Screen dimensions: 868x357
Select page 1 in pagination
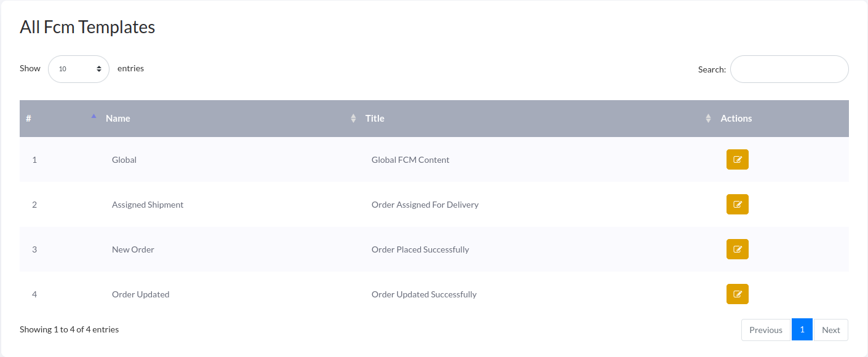pos(802,329)
